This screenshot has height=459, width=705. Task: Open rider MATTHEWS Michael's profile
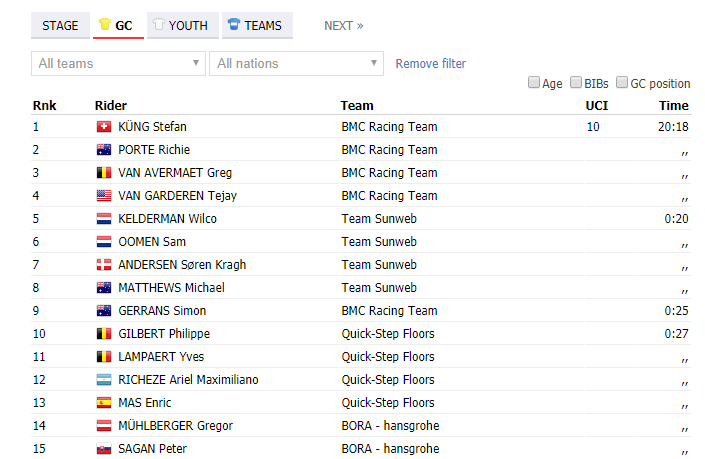click(171, 288)
